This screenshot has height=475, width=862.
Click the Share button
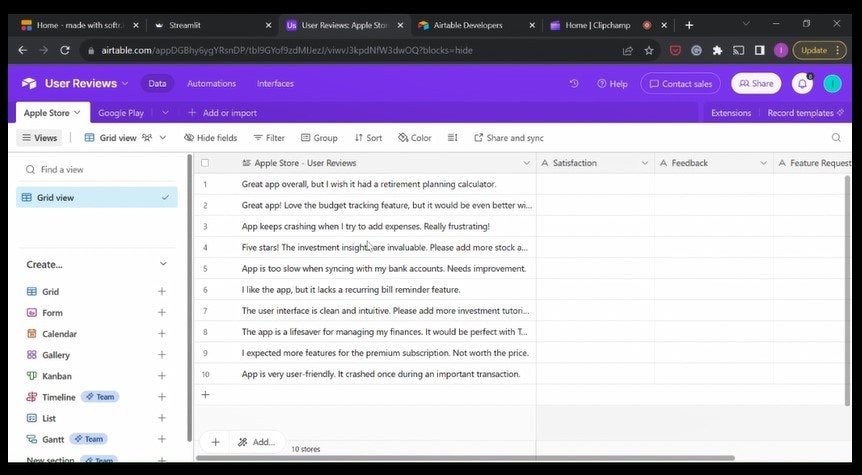click(x=756, y=84)
